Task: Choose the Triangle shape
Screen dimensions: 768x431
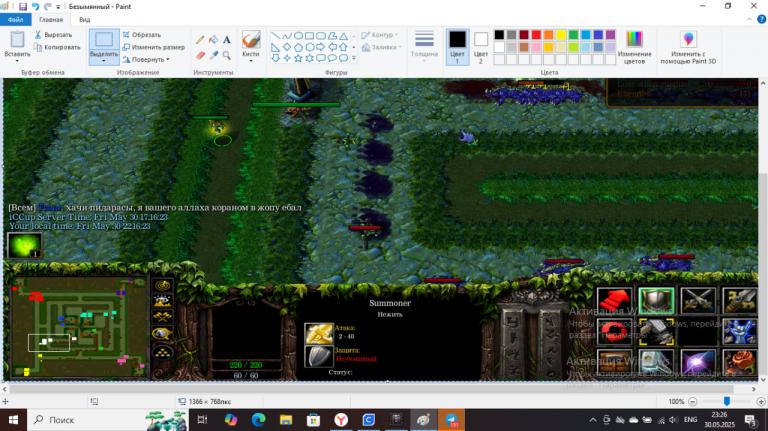Action: (343, 36)
